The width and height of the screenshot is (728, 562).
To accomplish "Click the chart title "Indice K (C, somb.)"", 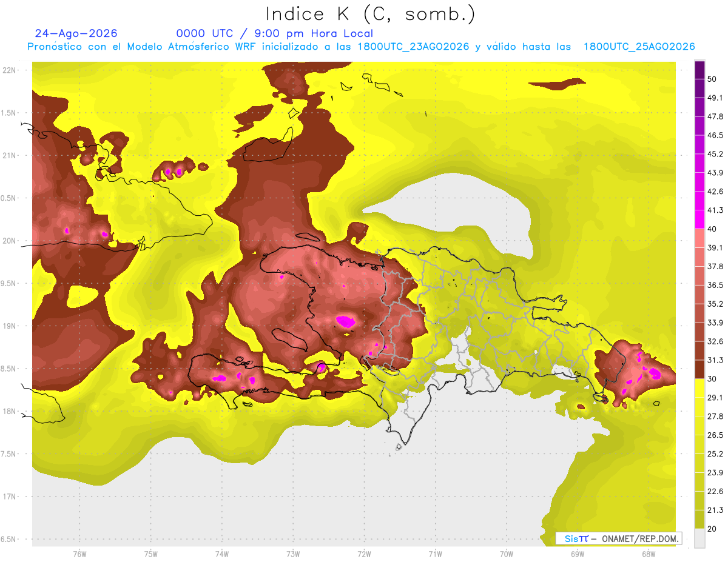I will coord(371,14).
